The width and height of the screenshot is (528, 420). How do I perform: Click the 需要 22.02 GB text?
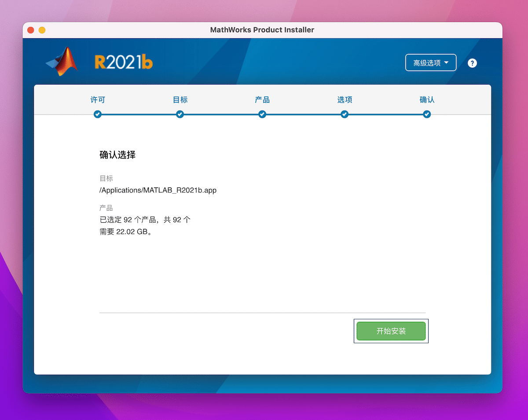click(126, 232)
